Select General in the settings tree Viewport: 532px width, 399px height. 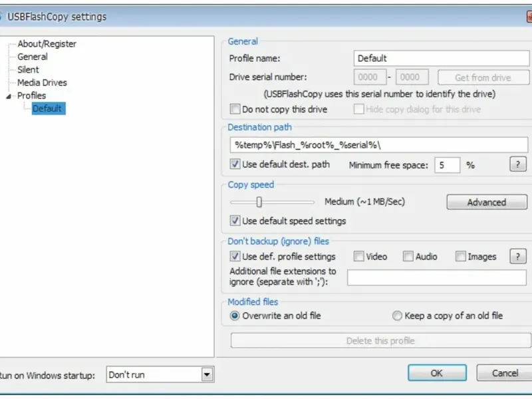pos(33,57)
